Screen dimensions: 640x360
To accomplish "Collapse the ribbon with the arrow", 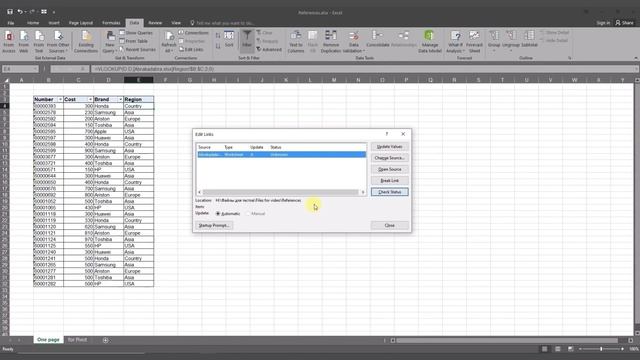I will coord(636,58).
